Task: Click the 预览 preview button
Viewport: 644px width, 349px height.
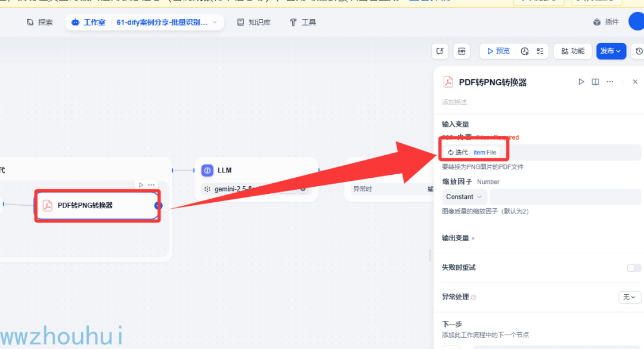Action: point(498,51)
